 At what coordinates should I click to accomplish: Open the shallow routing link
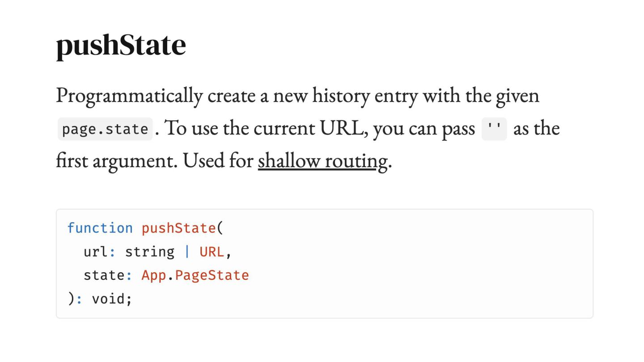tap(322, 161)
